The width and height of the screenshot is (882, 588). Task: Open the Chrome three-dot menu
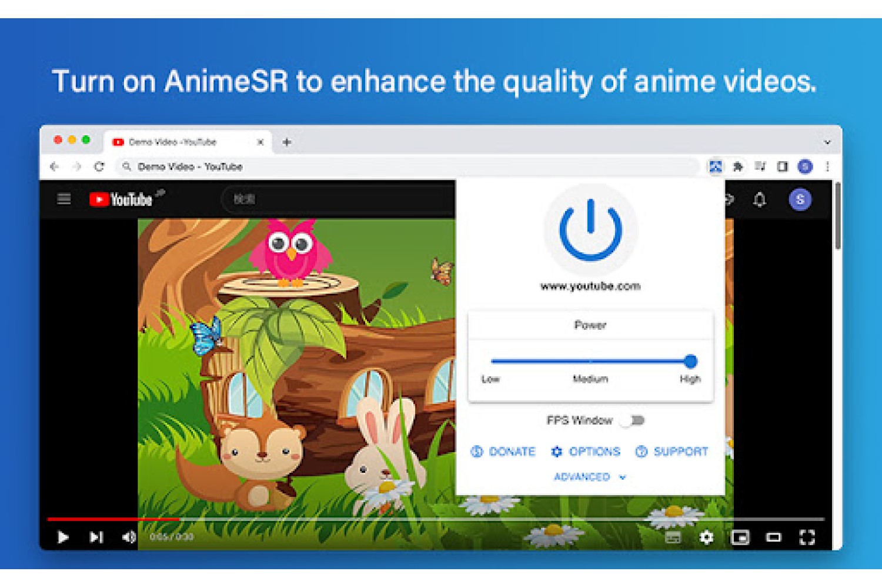[827, 166]
